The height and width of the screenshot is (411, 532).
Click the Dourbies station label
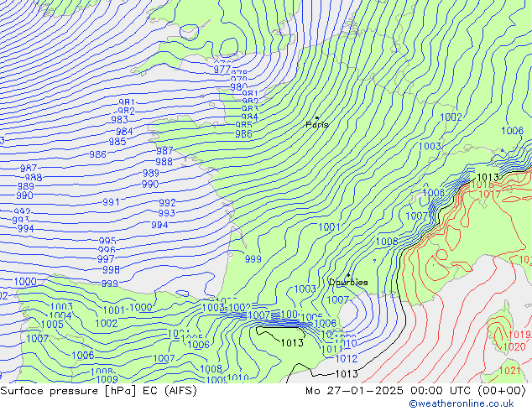click(348, 282)
